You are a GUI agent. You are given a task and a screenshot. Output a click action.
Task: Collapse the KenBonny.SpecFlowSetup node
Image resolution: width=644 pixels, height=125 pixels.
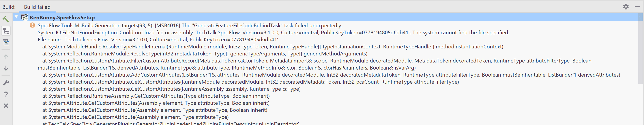click(17, 17)
